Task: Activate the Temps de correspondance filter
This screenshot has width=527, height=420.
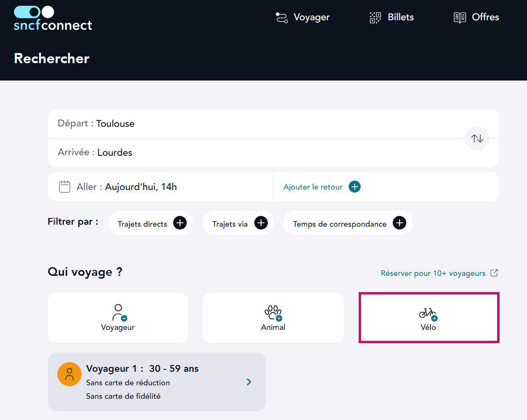Action: click(347, 223)
